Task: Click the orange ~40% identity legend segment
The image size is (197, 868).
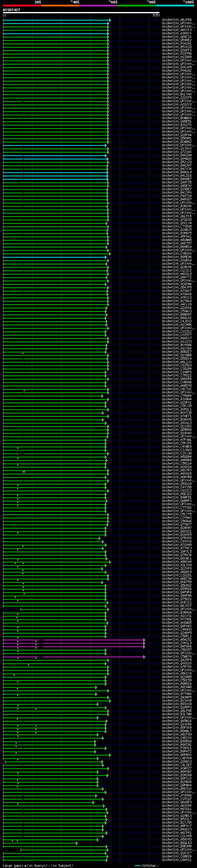Action: (60, 6)
